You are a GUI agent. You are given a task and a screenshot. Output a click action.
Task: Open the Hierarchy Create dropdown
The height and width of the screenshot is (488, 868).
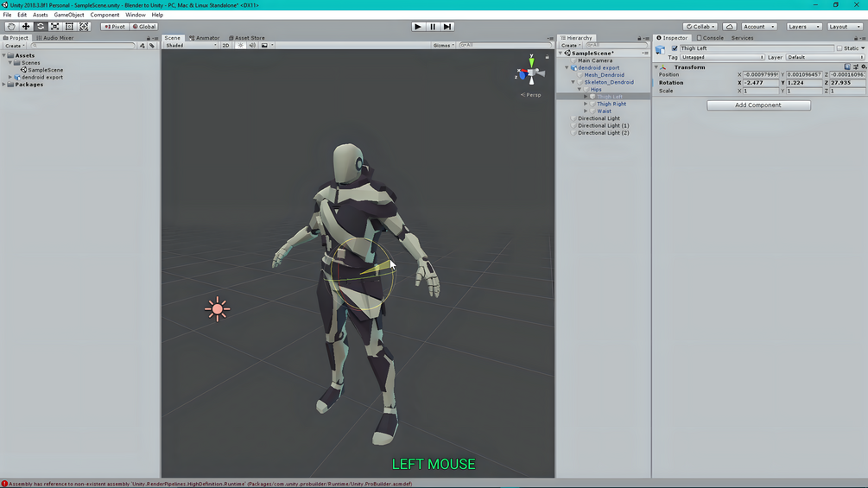(x=570, y=46)
